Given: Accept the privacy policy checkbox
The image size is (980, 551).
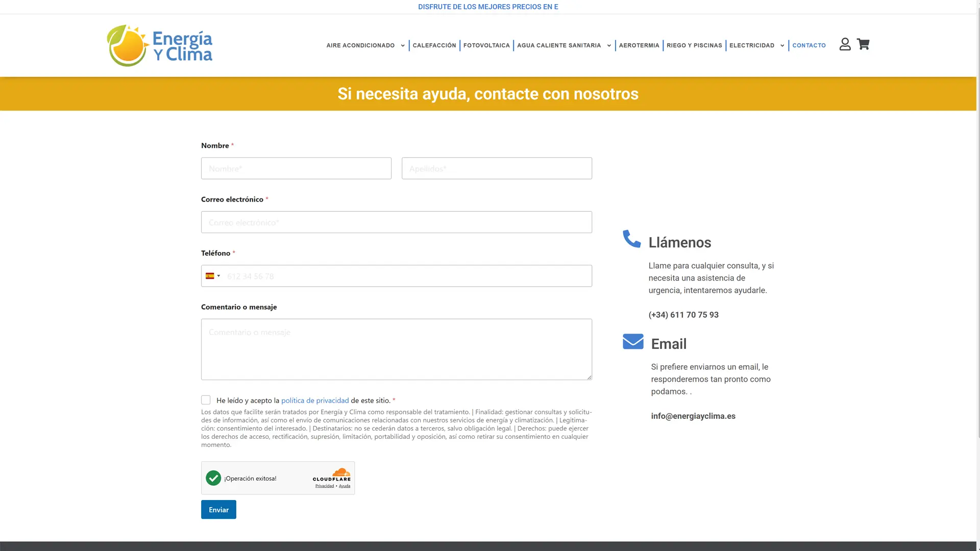Looking at the screenshot, I should pos(206,400).
